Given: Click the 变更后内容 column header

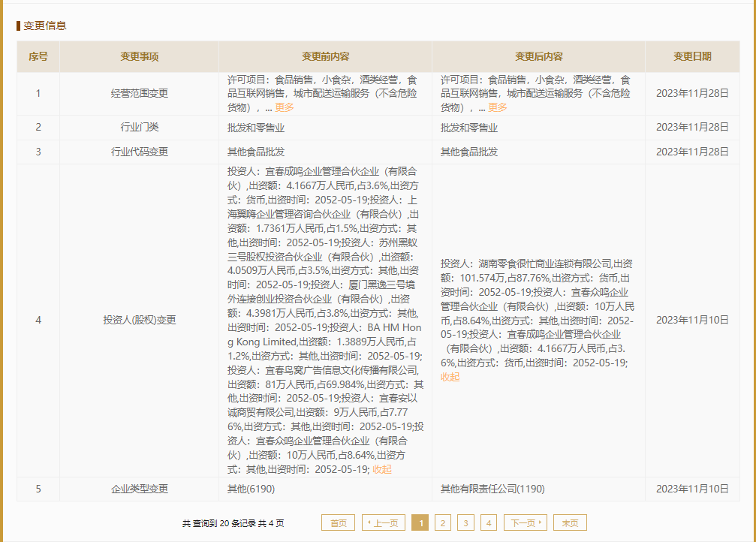Looking at the screenshot, I should (538, 56).
